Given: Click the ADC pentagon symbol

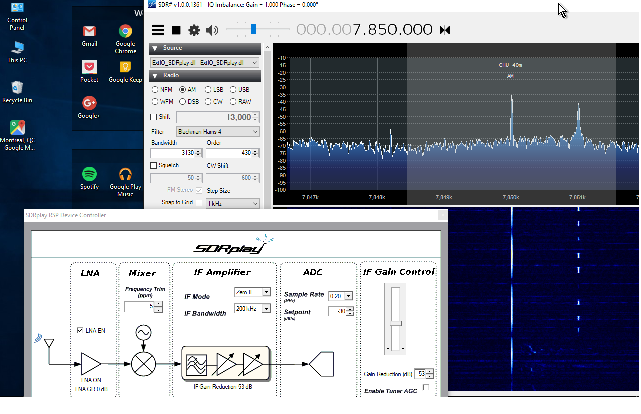Looking at the screenshot, I should (321, 364).
